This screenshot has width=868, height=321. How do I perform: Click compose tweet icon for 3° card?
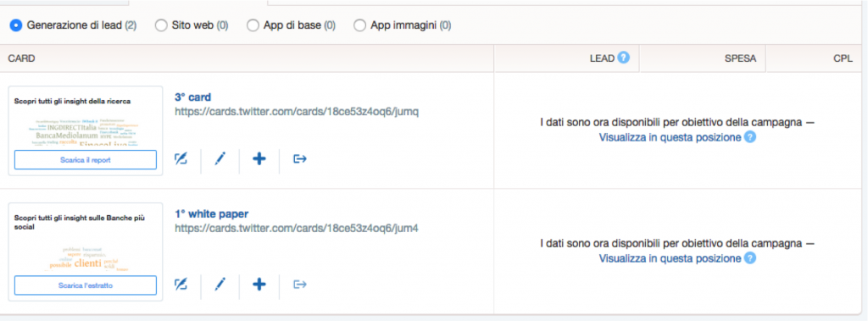[x=181, y=159]
